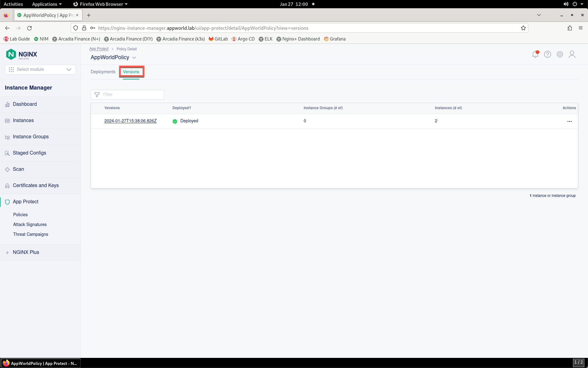Open the Arcadia Finance (k3s) bookmark

click(x=180, y=39)
